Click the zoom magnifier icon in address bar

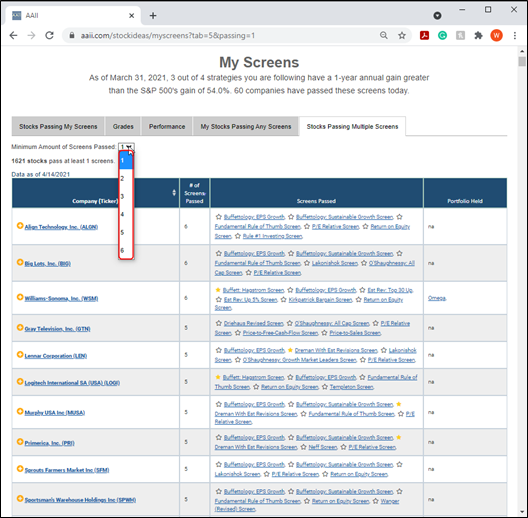tap(384, 35)
